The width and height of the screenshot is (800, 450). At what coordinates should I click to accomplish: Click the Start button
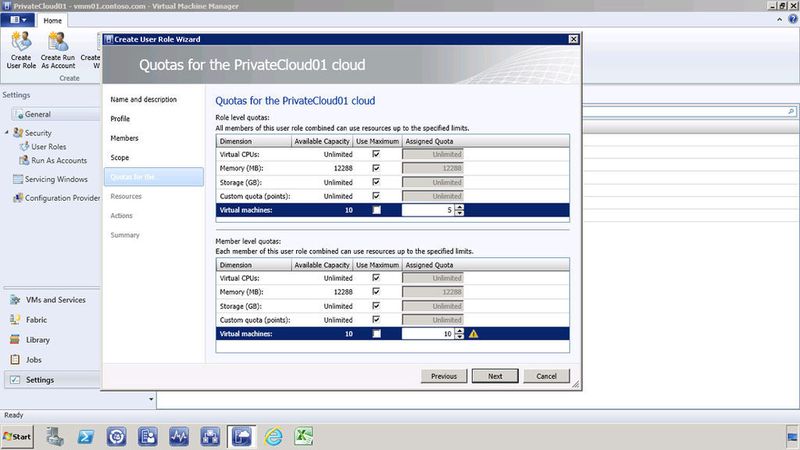[17, 437]
